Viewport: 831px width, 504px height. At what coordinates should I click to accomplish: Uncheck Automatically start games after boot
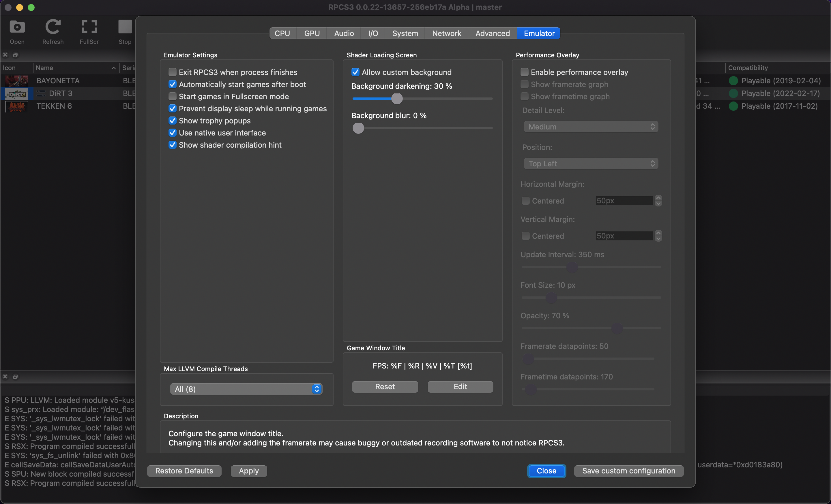172,84
